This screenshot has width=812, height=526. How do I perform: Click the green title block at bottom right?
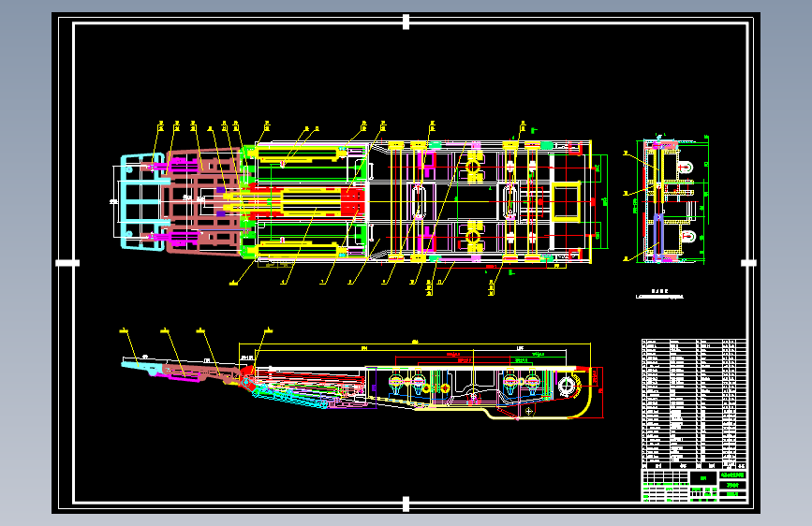click(694, 486)
